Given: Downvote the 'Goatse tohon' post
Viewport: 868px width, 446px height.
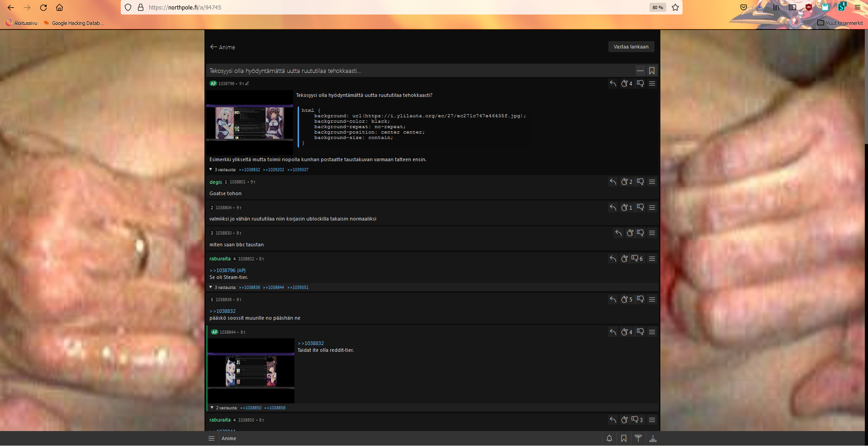Looking at the screenshot, I should click(x=640, y=182).
